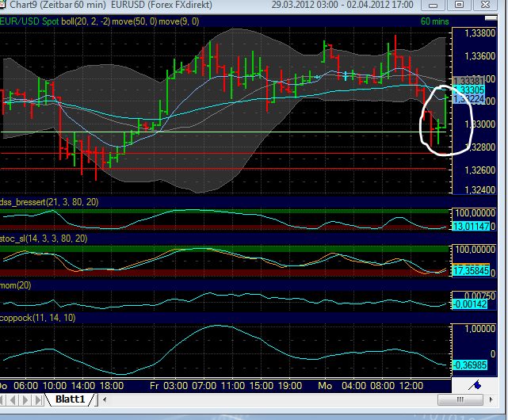Image resolution: width=508 pixels, height=420 pixels.
Task: Click the 18:00 time axis label
Action: 112,386
